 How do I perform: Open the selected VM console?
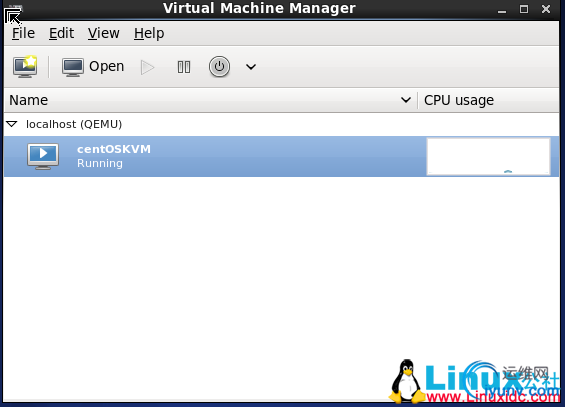[x=93, y=67]
